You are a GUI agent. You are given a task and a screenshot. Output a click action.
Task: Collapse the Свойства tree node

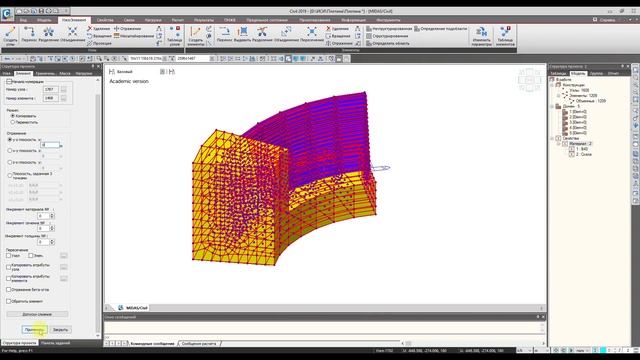pos(553,138)
